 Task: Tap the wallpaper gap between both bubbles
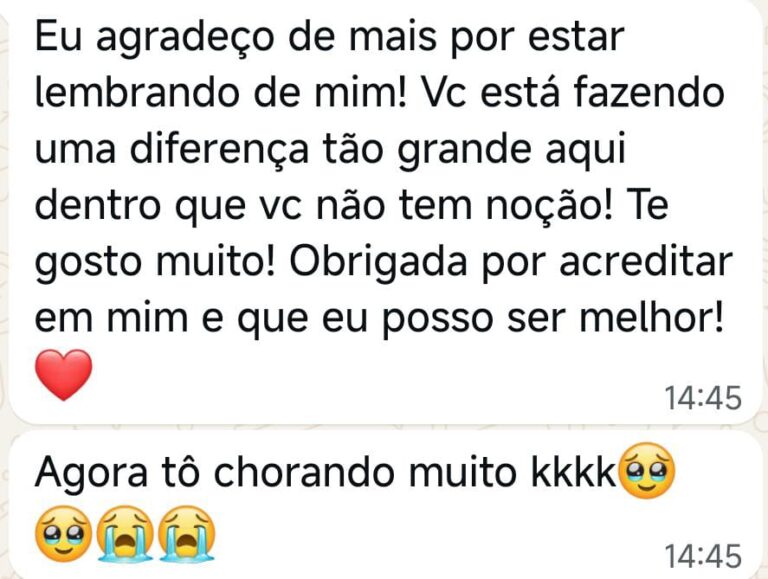tap(384, 427)
